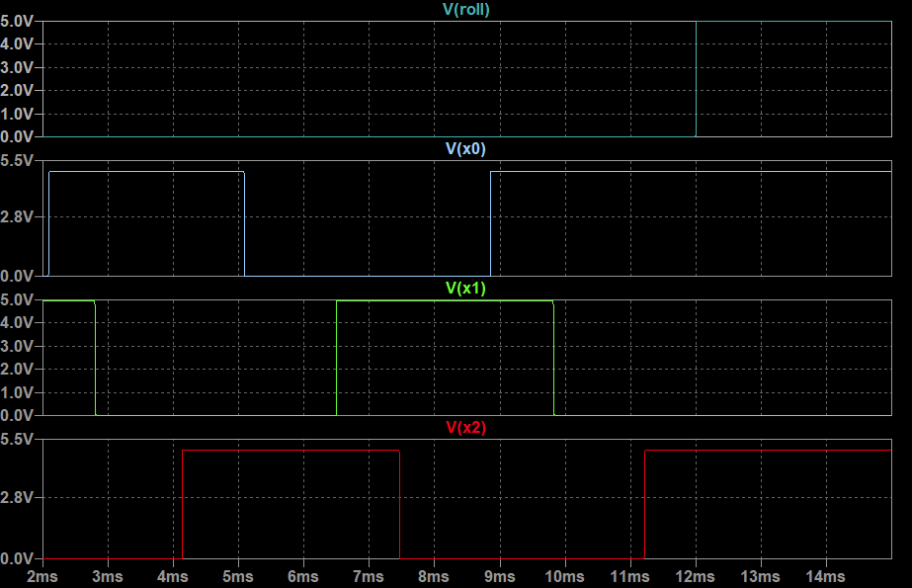Click the 6ms time axis label
Image resolution: width=912 pixels, height=588 pixels.
(x=303, y=576)
